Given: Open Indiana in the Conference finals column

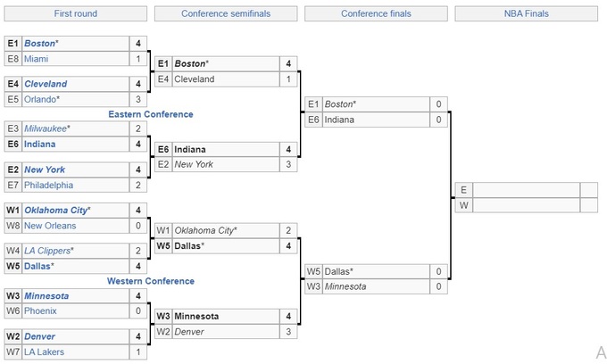Looking at the screenshot, I should pyautogui.click(x=339, y=120).
